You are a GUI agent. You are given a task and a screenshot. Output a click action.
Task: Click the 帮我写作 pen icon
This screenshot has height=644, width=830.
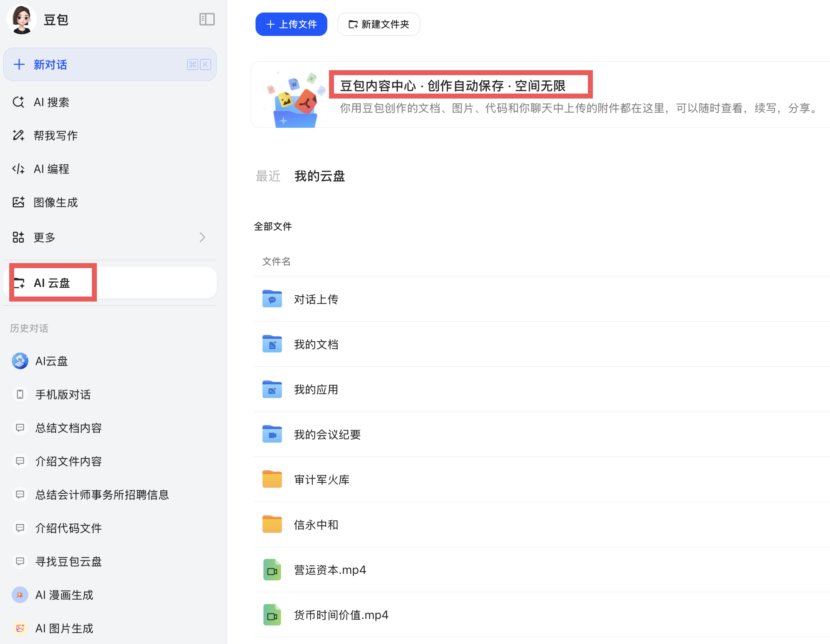18,135
